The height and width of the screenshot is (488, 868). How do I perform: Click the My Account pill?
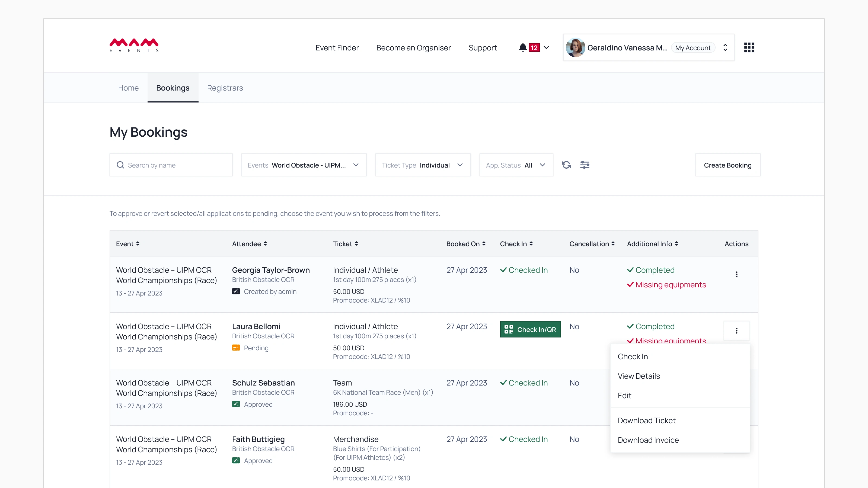coord(693,48)
